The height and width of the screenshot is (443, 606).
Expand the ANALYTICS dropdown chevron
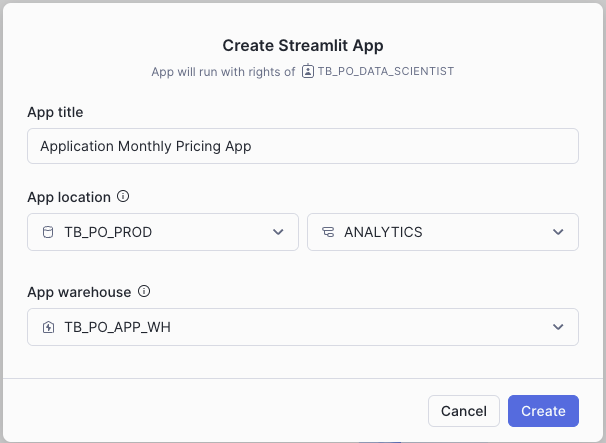click(x=558, y=232)
